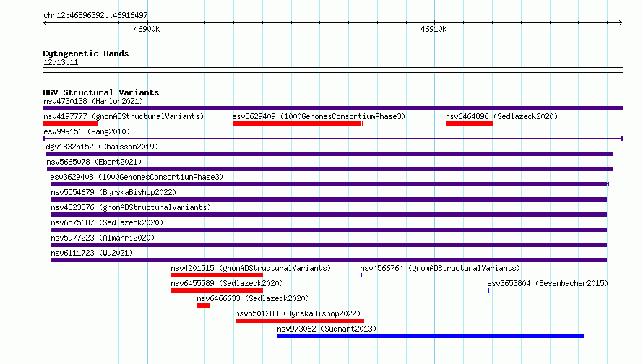Click the esv3629409 1000GenomesConsortiumPhase3 red bar
The height and width of the screenshot is (364, 643).
click(x=298, y=123)
